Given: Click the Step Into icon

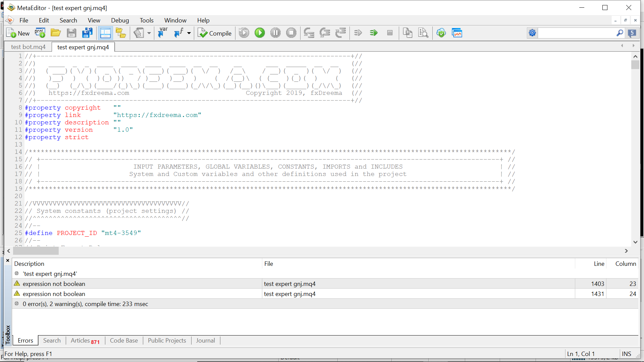Looking at the screenshot, I should [x=309, y=33].
